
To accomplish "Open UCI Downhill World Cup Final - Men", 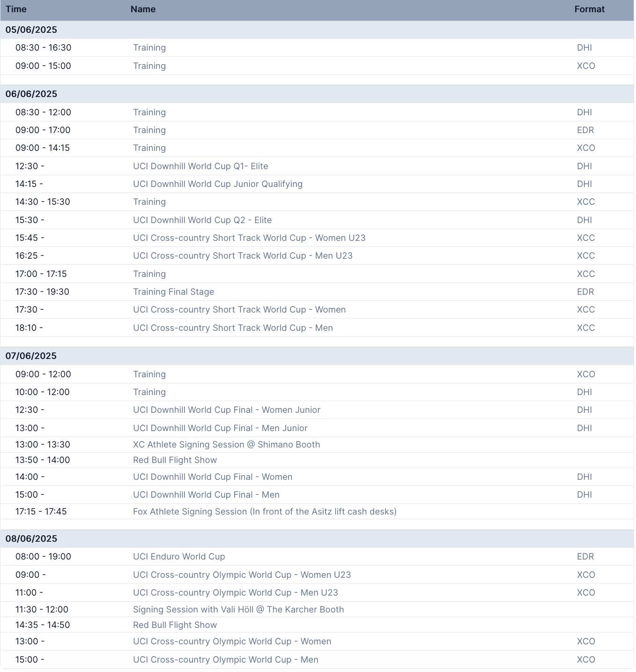I will point(206,495).
